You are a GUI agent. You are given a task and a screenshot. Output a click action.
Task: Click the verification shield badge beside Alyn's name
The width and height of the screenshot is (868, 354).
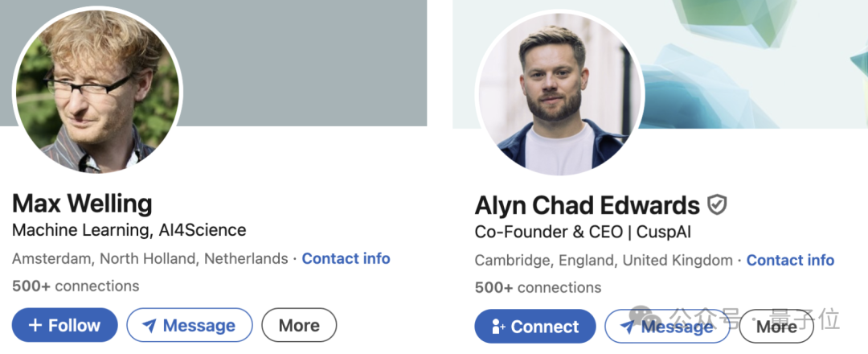pos(717,205)
